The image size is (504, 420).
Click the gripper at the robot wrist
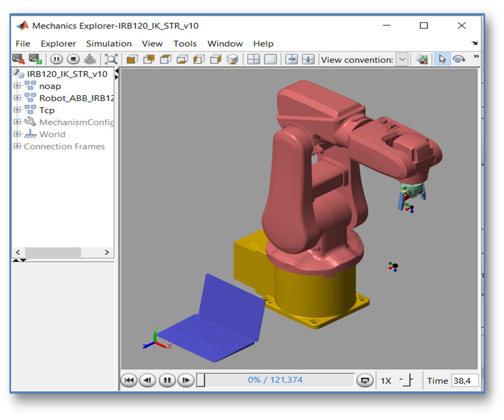411,196
